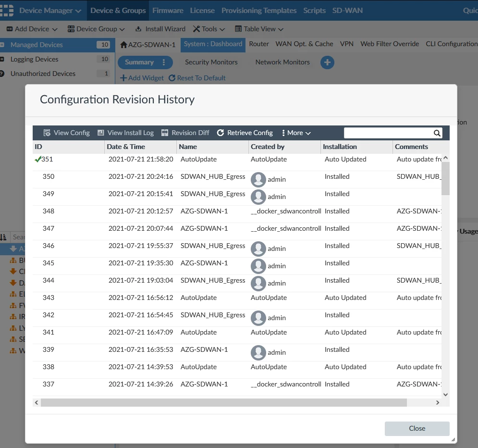This screenshot has height=448, width=478.
Task: Click the search magnifier icon
Action: (437, 133)
